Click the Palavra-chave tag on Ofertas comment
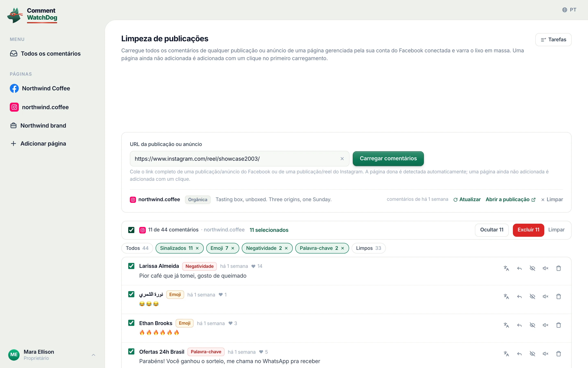The width and height of the screenshot is (588, 368). coord(206,352)
